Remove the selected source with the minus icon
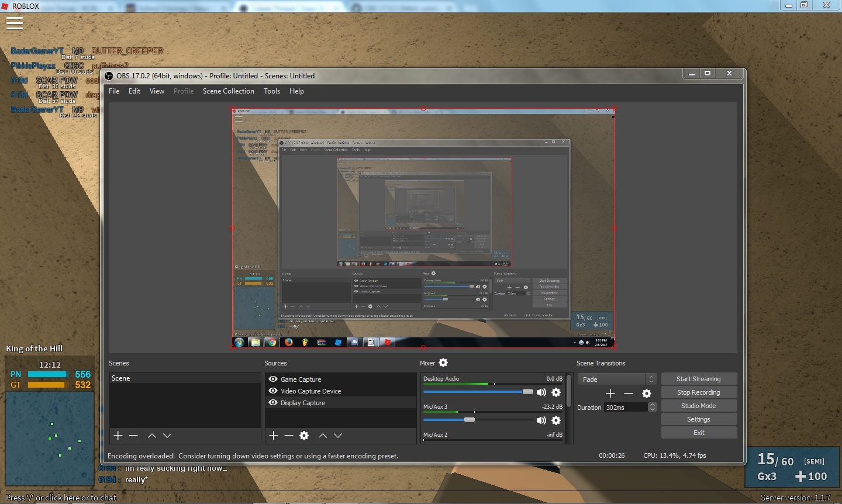The width and height of the screenshot is (842, 504). pos(289,436)
